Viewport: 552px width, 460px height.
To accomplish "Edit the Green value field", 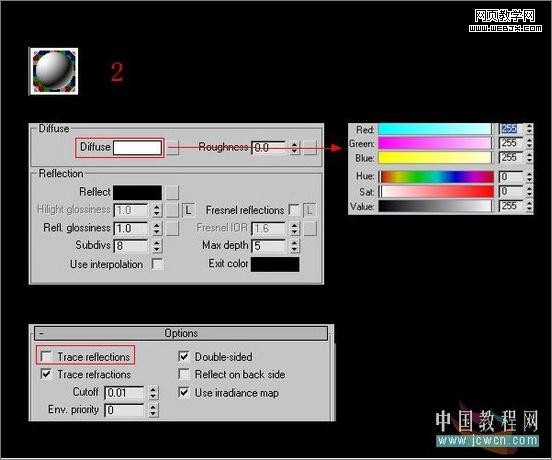I will coord(511,143).
